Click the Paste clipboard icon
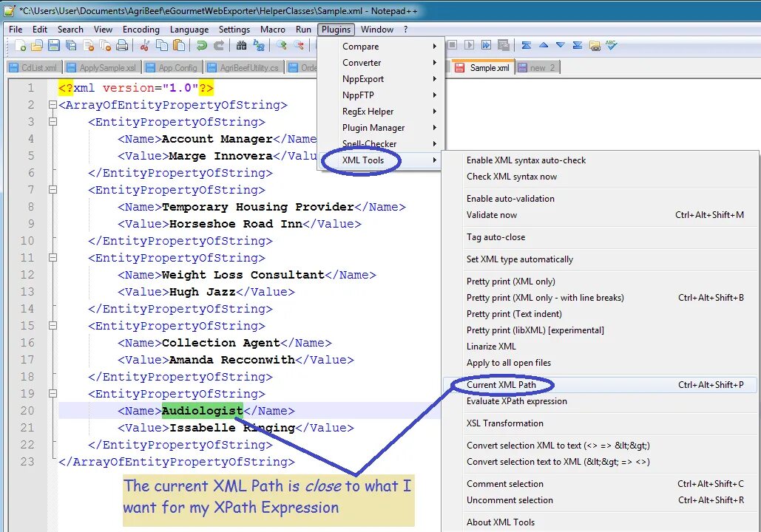The image size is (761, 532). (x=179, y=46)
